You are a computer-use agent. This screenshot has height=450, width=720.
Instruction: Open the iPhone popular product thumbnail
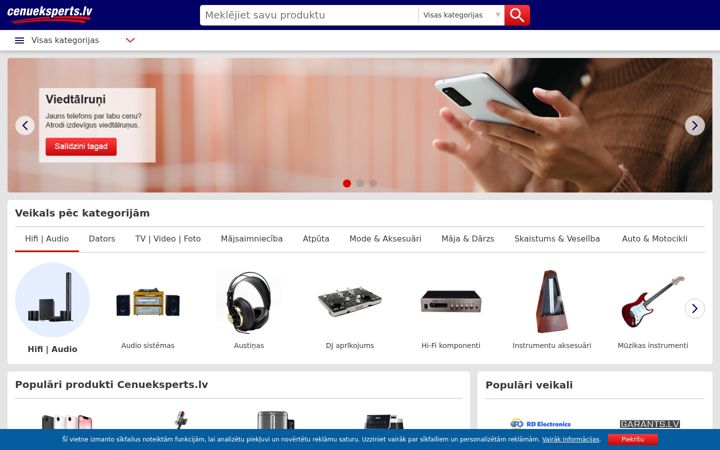[x=67, y=421]
